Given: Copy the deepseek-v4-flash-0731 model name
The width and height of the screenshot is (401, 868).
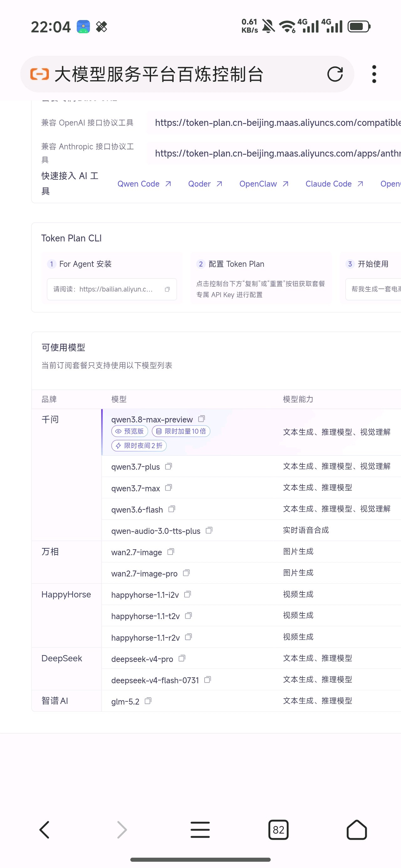Looking at the screenshot, I should coord(208,679).
